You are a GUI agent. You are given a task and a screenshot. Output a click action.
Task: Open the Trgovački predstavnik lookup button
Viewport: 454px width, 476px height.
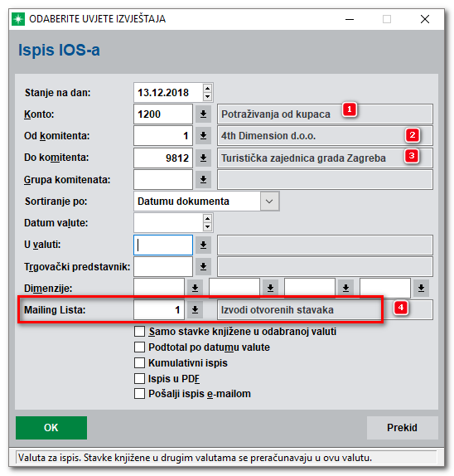203,266
